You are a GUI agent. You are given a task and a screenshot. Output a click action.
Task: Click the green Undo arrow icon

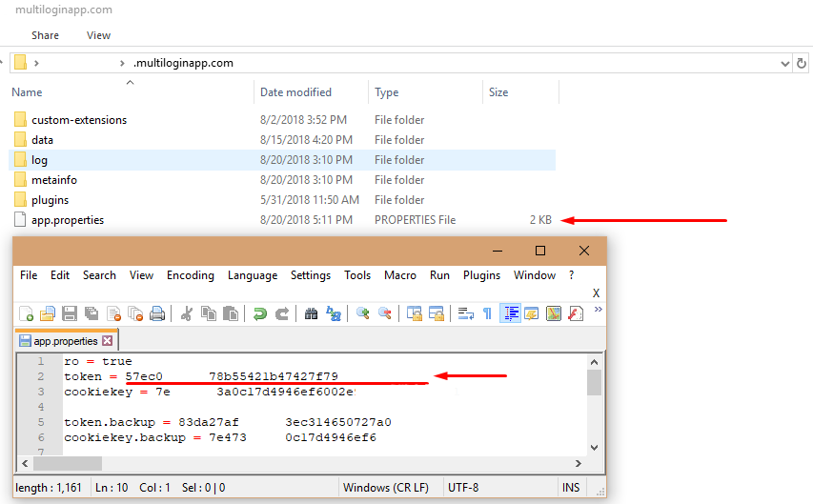click(x=260, y=313)
